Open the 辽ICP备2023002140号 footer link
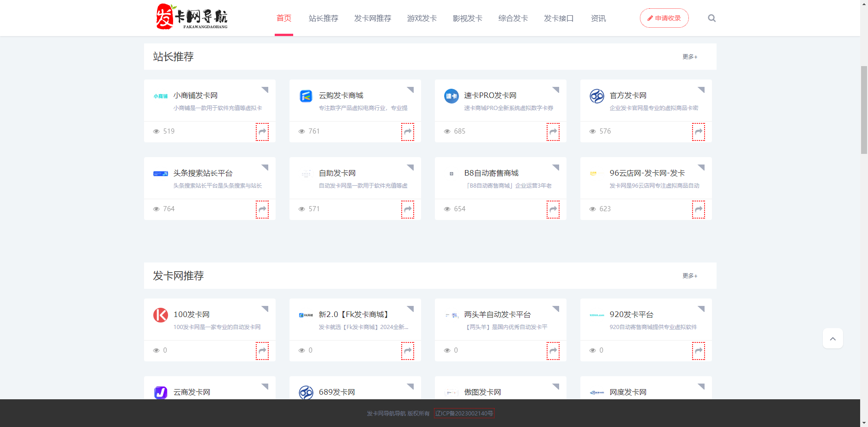This screenshot has height=427, width=868. click(x=464, y=413)
